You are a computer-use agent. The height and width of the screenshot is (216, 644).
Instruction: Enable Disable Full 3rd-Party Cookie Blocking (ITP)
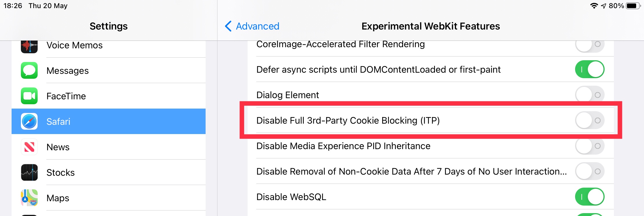[590, 121]
